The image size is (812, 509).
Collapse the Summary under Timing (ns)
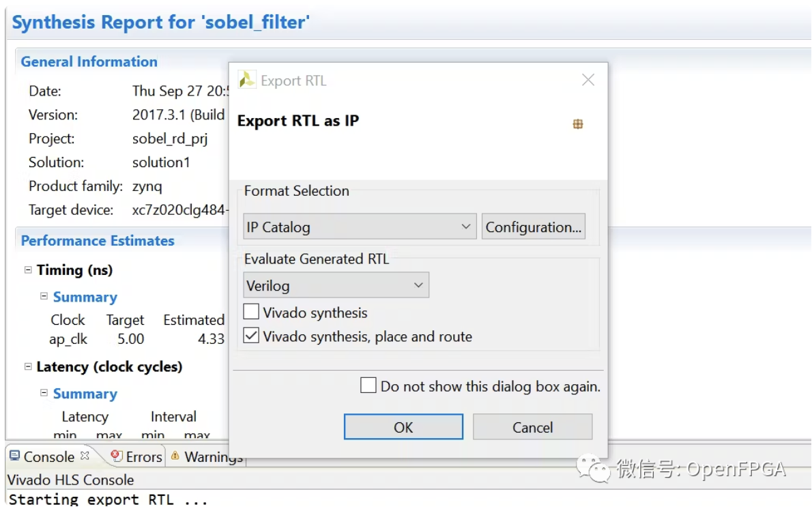[44, 297]
